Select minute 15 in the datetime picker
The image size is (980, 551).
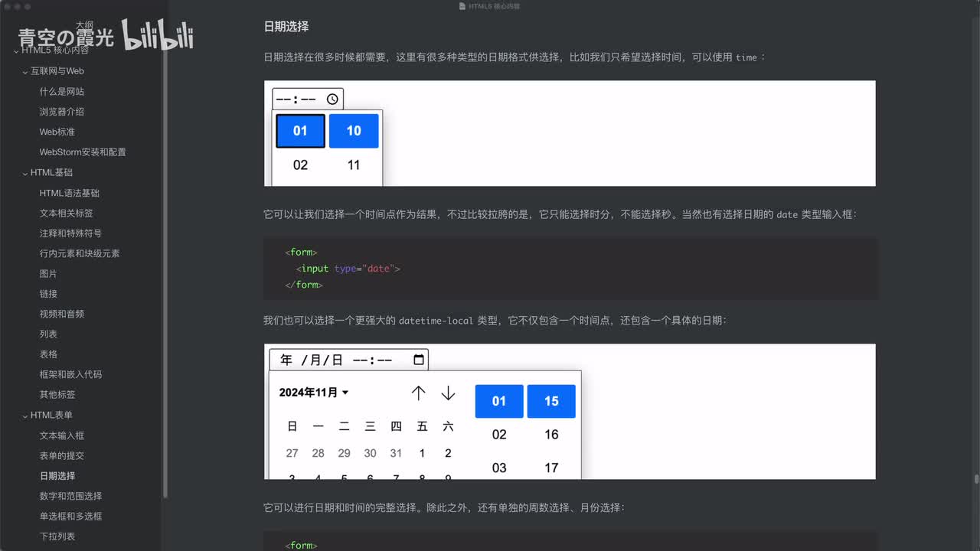[551, 401]
